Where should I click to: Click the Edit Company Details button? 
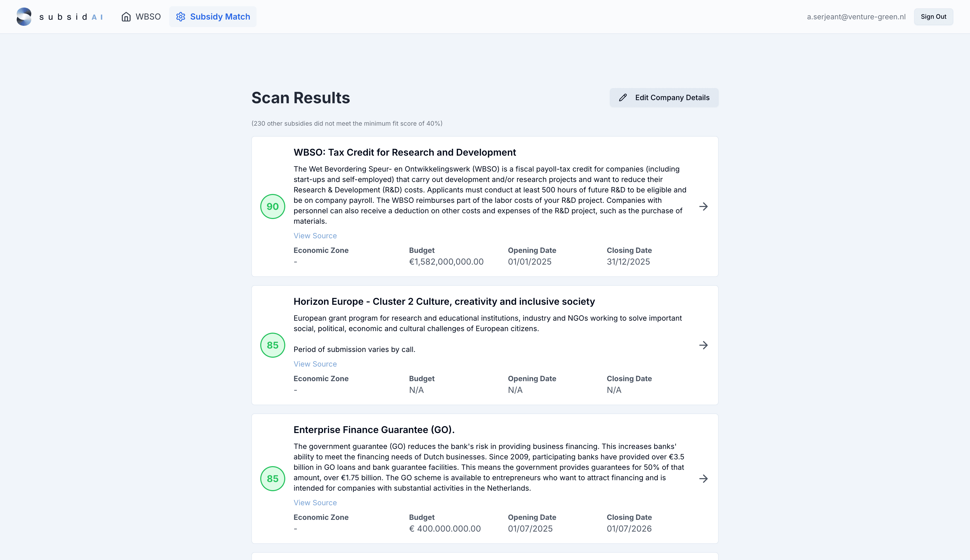(x=663, y=98)
